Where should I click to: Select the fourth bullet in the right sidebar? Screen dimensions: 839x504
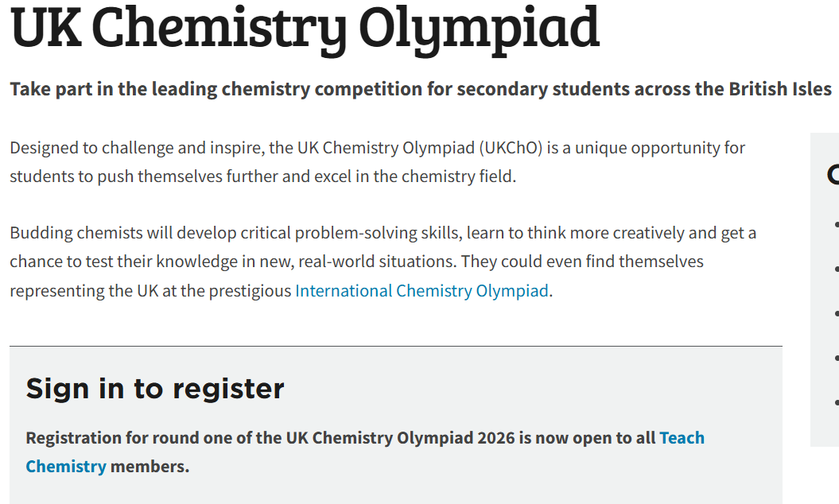click(x=836, y=359)
